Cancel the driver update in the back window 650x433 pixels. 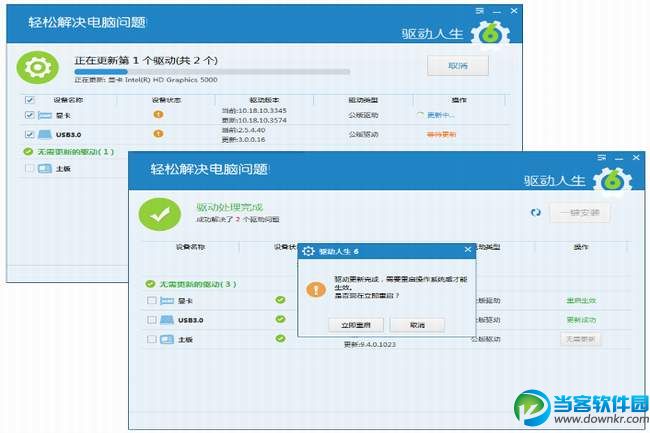click(x=458, y=66)
